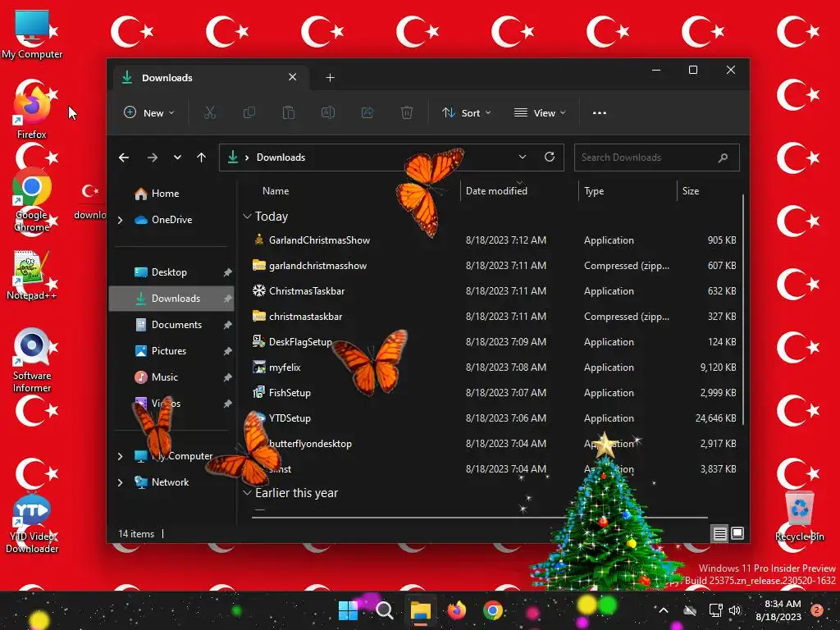840x630 pixels.
Task: Sort by the Name column header
Action: coord(276,191)
